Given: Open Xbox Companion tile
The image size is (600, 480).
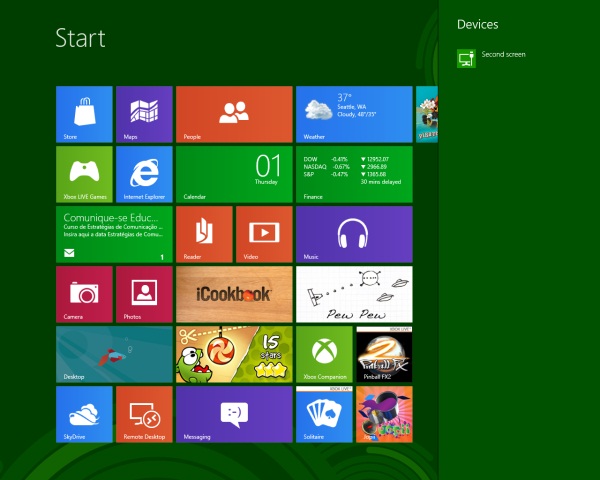Looking at the screenshot, I should point(324,354).
